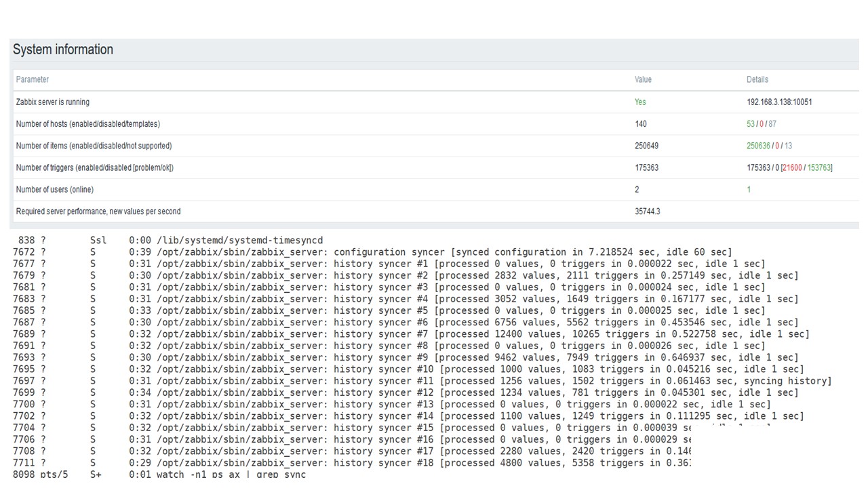Click the Parameter column header
The image size is (868, 488).
(33, 79)
